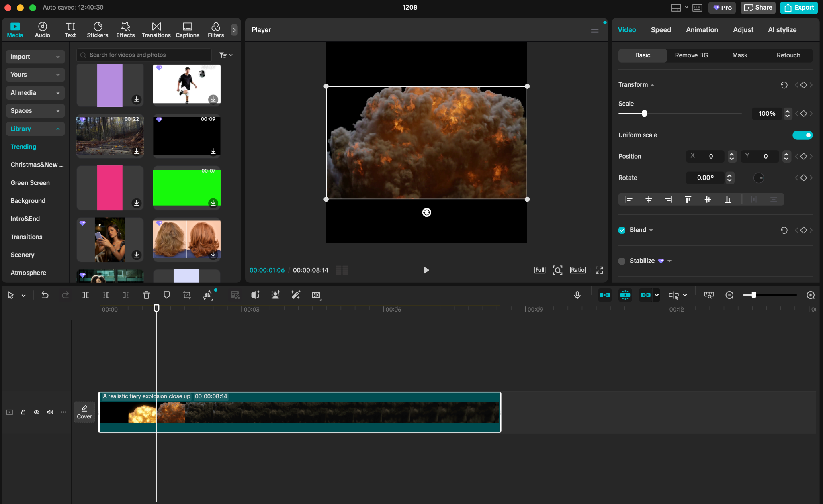Download the green screen clip
Image resolution: width=823 pixels, height=504 pixels.
213,203
